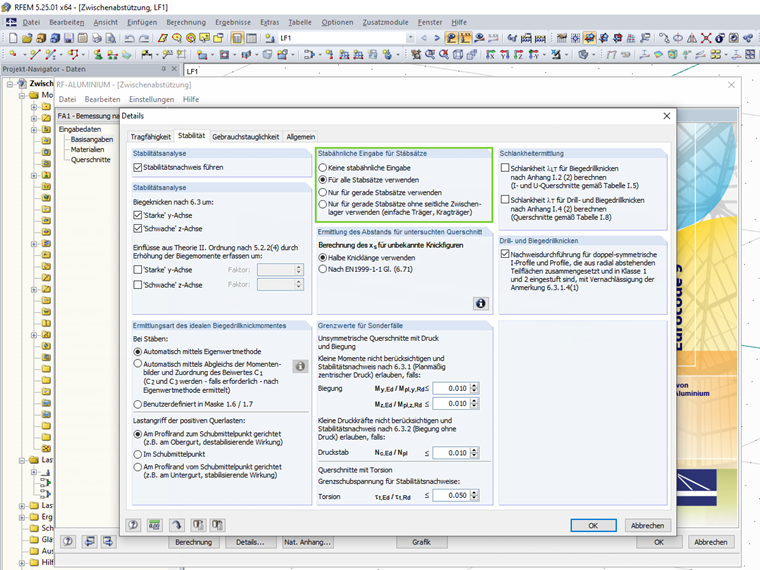
Task: Click the Undo arrow icon
Action: (x=129, y=38)
